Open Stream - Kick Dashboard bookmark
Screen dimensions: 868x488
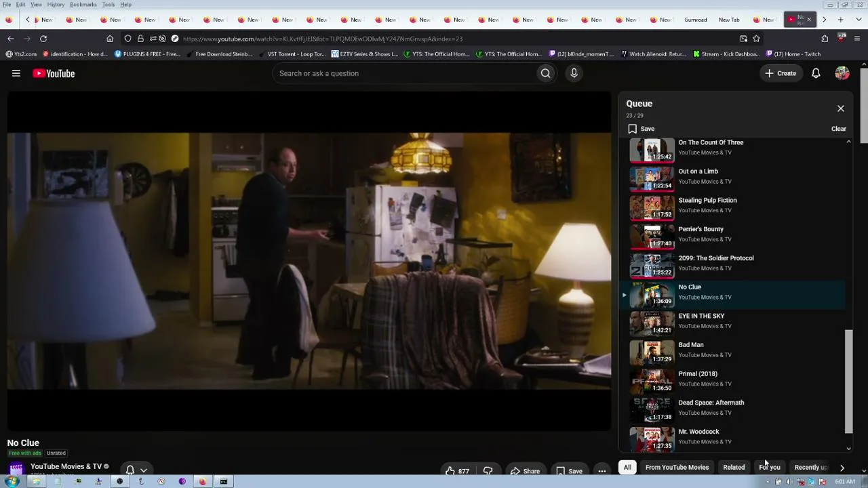726,54
